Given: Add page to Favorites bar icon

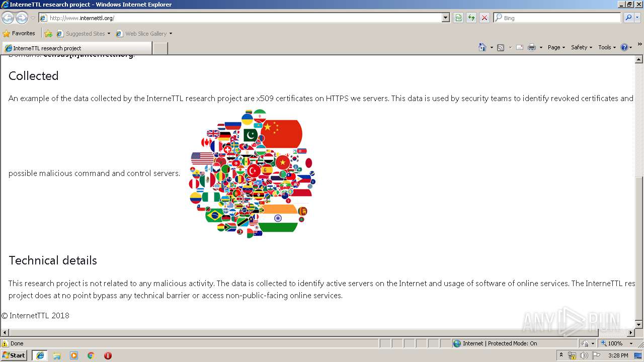Looking at the screenshot, I should pos(48,34).
